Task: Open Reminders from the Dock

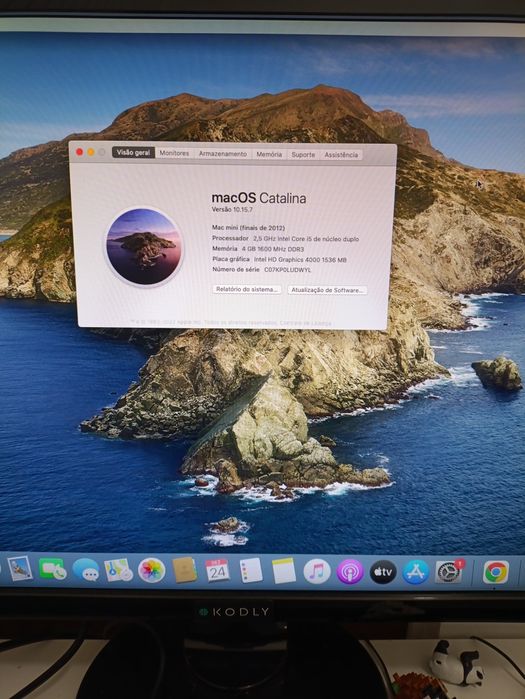Action: pyautogui.click(x=250, y=571)
